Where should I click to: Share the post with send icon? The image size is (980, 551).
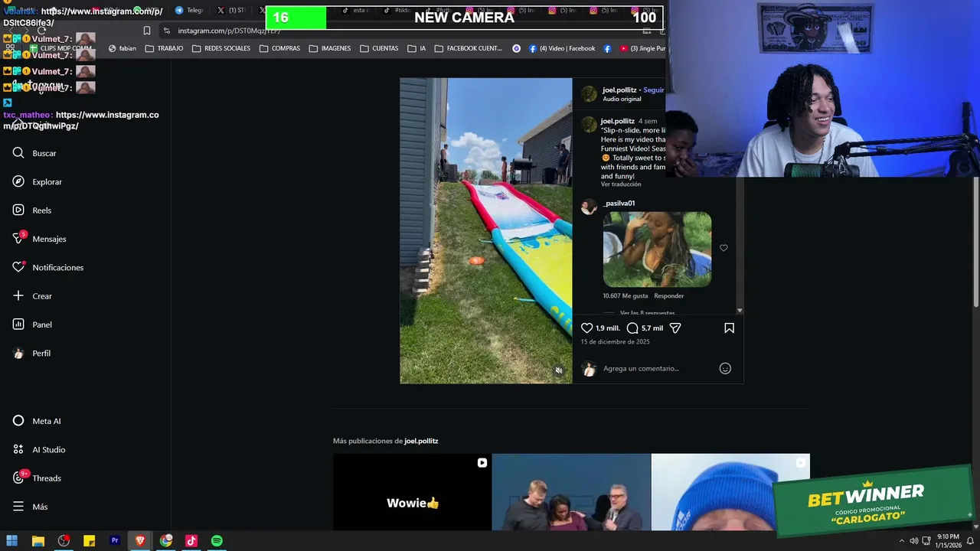click(675, 328)
